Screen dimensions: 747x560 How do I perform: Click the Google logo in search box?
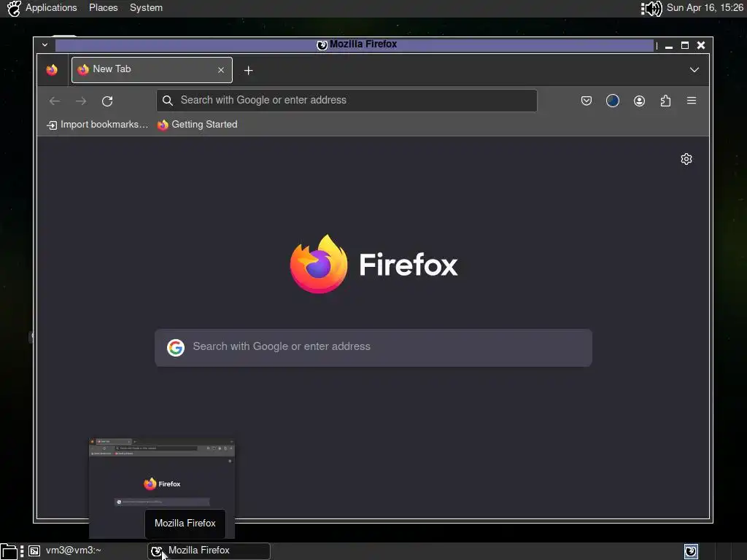pos(176,348)
